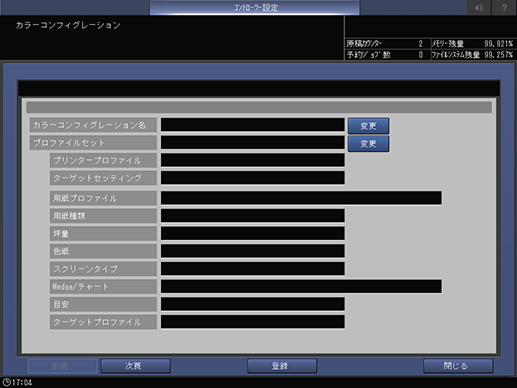
Task: Select the コントローラー設定 tab
Action: 255,7
